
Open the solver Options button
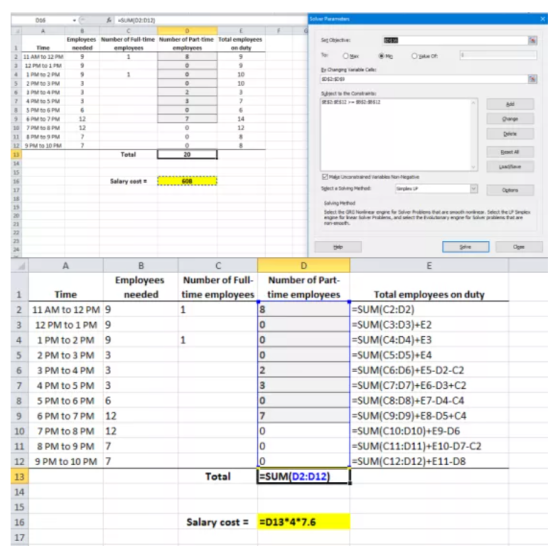click(510, 190)
